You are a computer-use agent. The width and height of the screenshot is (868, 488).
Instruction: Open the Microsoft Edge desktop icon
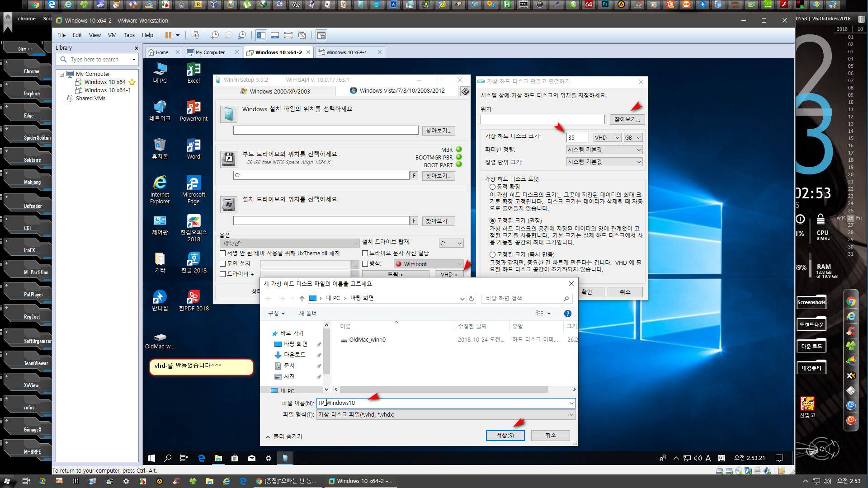coord(193,189)
